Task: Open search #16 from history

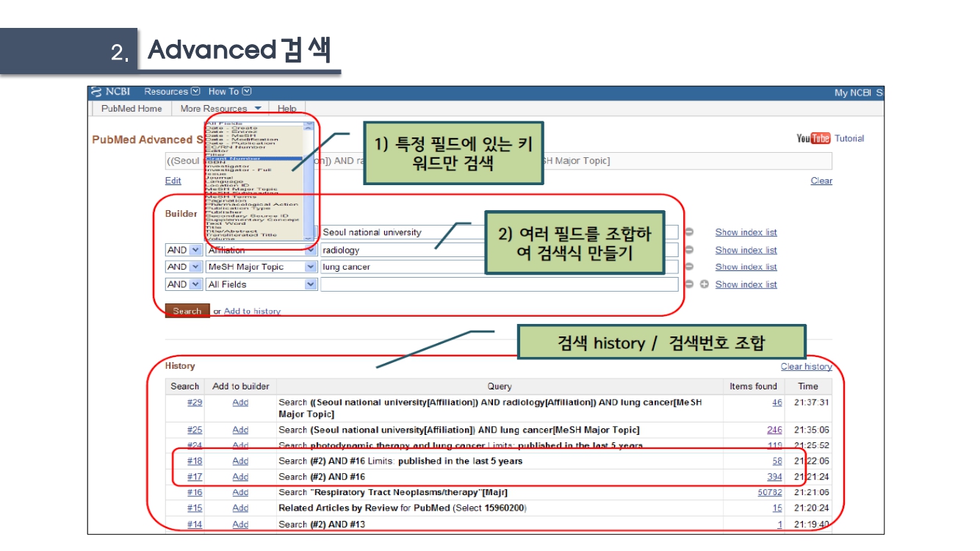Action: (x=195, y=492)
